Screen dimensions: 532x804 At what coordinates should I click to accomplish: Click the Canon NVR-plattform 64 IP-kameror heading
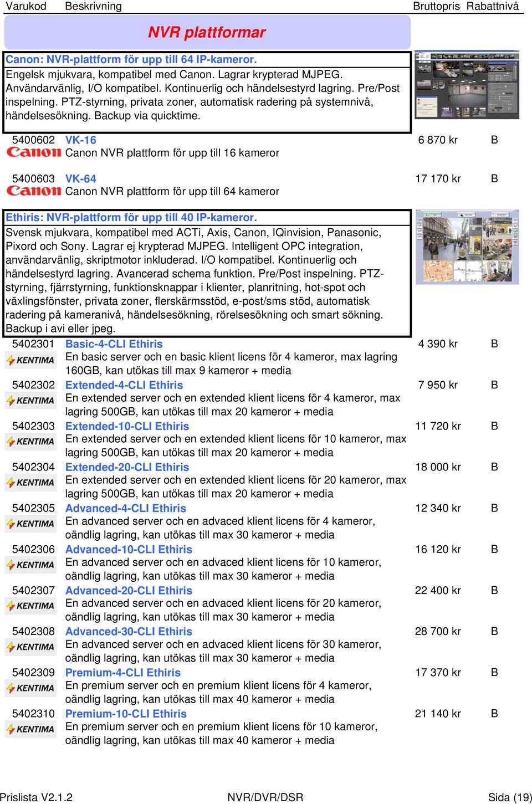tap(131, 59)
